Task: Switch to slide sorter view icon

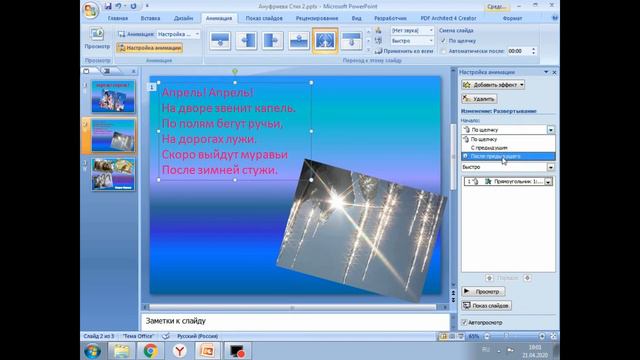Action: pos(452,336)
